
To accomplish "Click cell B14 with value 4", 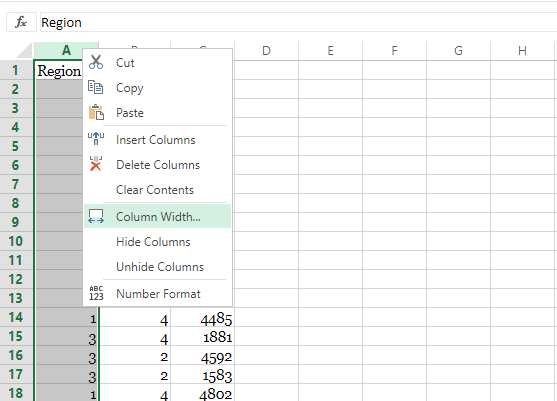I will [x=135, y=317].
